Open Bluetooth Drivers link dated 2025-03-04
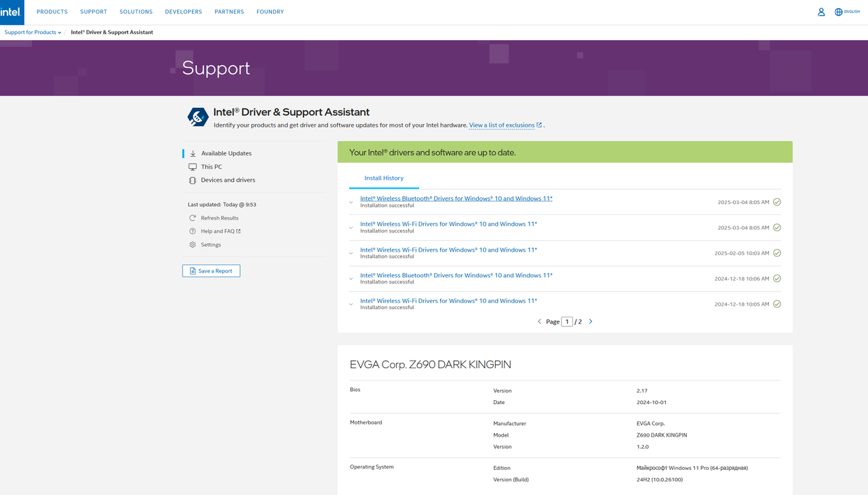Viewport: 868px width, 495px height. tap(456, 199)
